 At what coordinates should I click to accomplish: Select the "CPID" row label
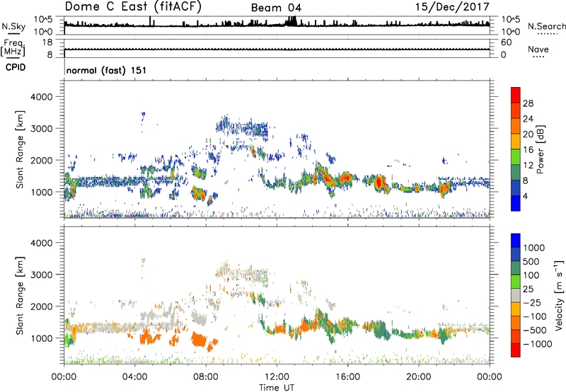[x=16, y=67]
